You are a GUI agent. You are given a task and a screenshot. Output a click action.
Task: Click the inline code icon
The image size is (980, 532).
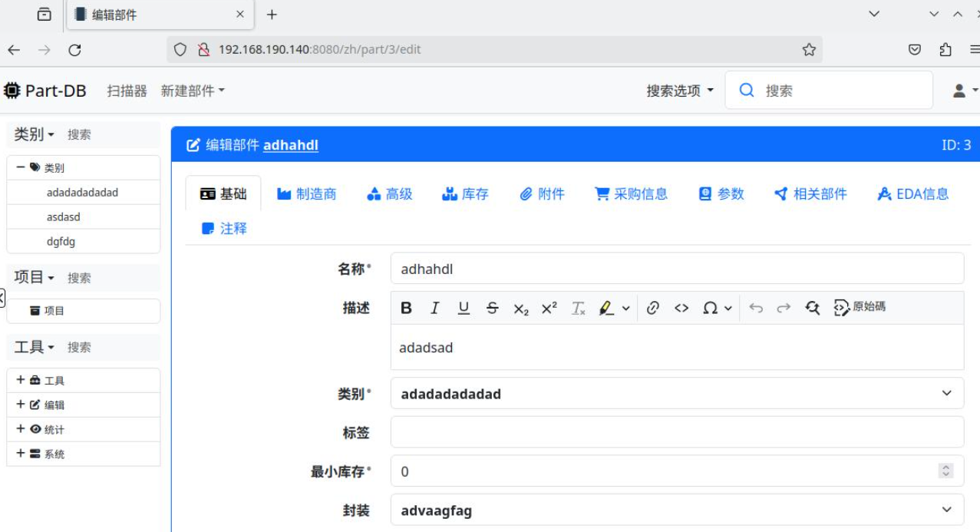(x=681, y=308)
